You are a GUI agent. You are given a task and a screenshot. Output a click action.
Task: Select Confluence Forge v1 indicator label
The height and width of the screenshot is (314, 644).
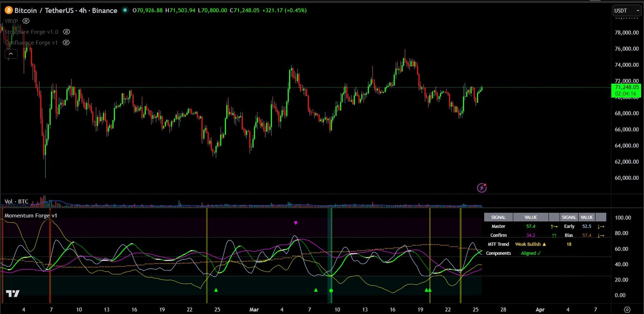click(31, 43)
